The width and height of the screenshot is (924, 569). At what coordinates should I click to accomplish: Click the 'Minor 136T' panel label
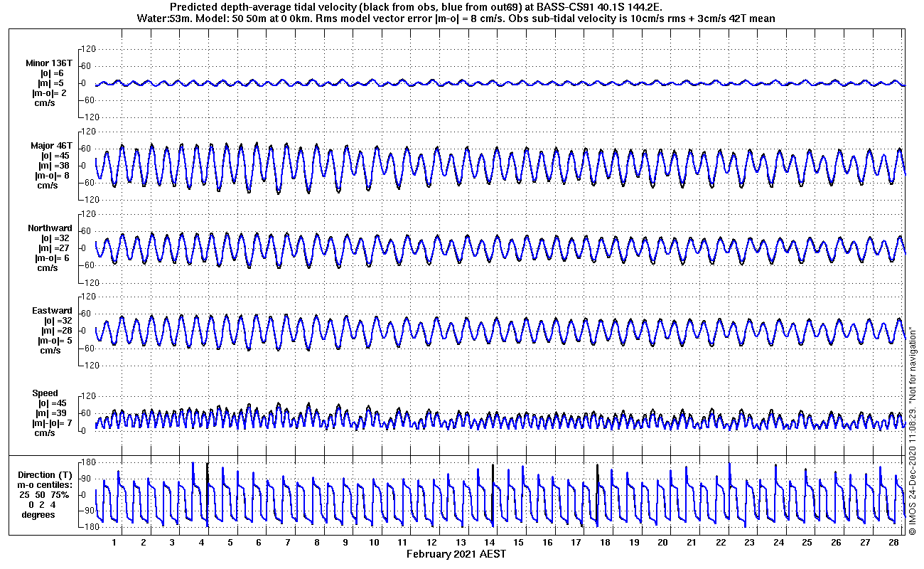click(48, 63)
